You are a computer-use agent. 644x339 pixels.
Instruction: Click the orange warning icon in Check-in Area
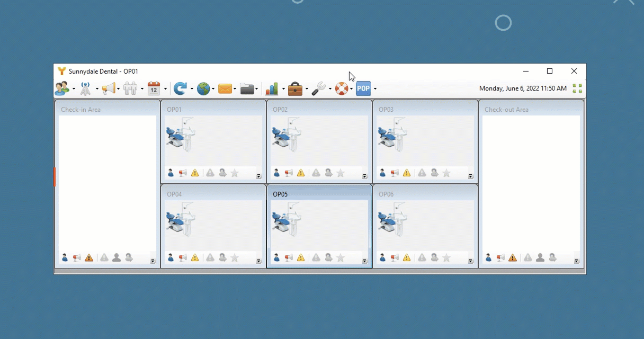(89, 257)
